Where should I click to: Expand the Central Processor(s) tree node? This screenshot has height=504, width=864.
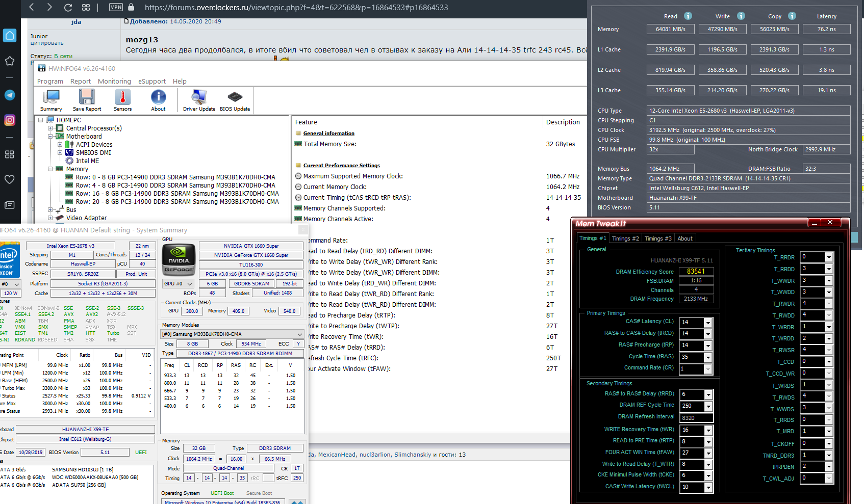click(51, 128)
